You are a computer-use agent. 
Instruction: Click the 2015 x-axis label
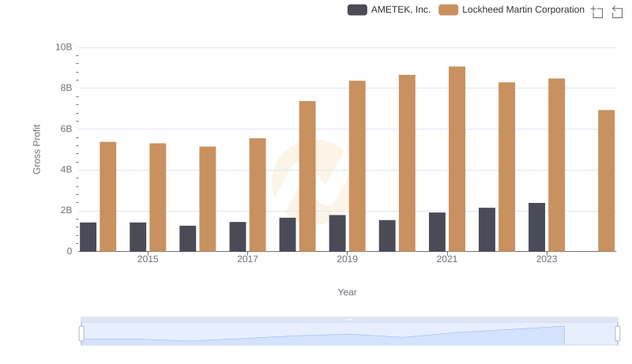coord(148,259)
